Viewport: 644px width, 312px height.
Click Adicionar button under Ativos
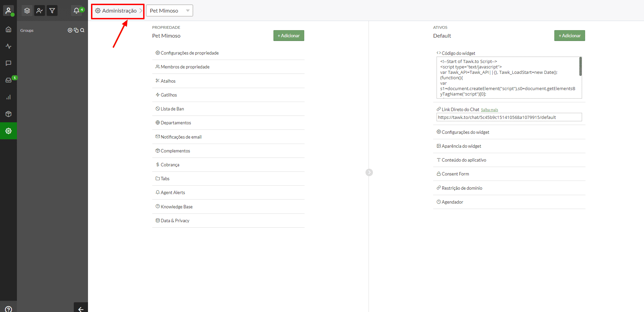(x=569, y=36)
